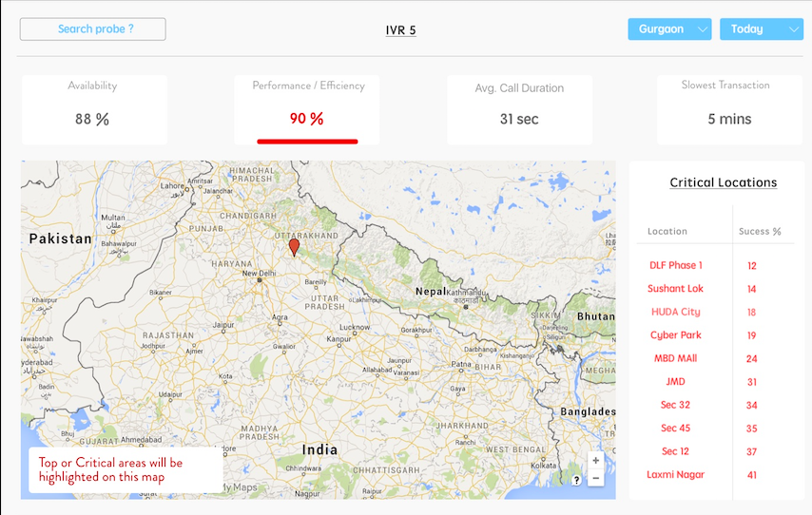This screenshot has height=515, width=812.
Task: Select the Sec 12 location row
Action: pyautogui.click(x=715, y=452)
